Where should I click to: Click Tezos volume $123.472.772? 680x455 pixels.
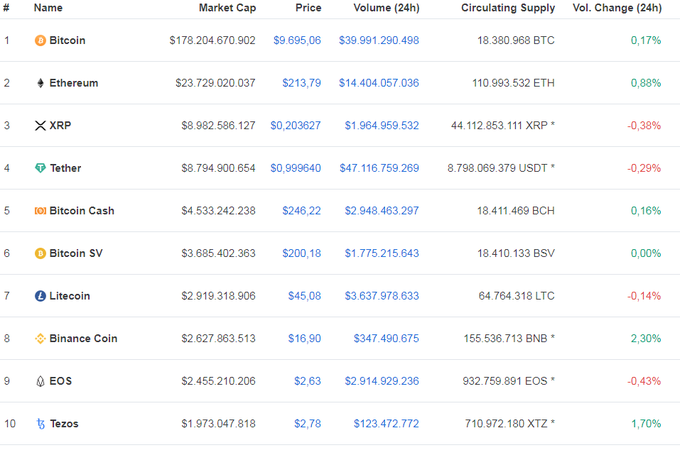pos(386,424)
